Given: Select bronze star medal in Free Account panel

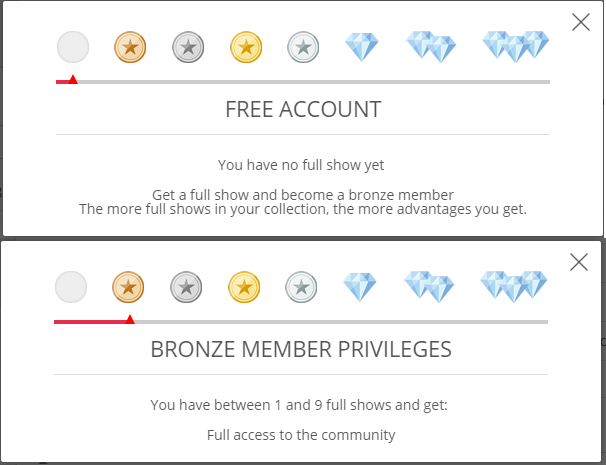Looking at the screenshot, I should [x=130, y=46].
